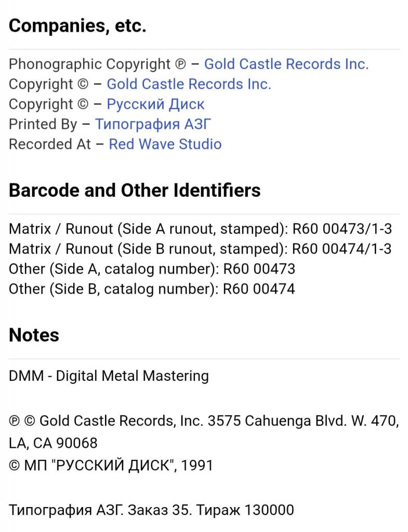Click the "Notes" section heading

pyautogui.click(x=34, y=335)
